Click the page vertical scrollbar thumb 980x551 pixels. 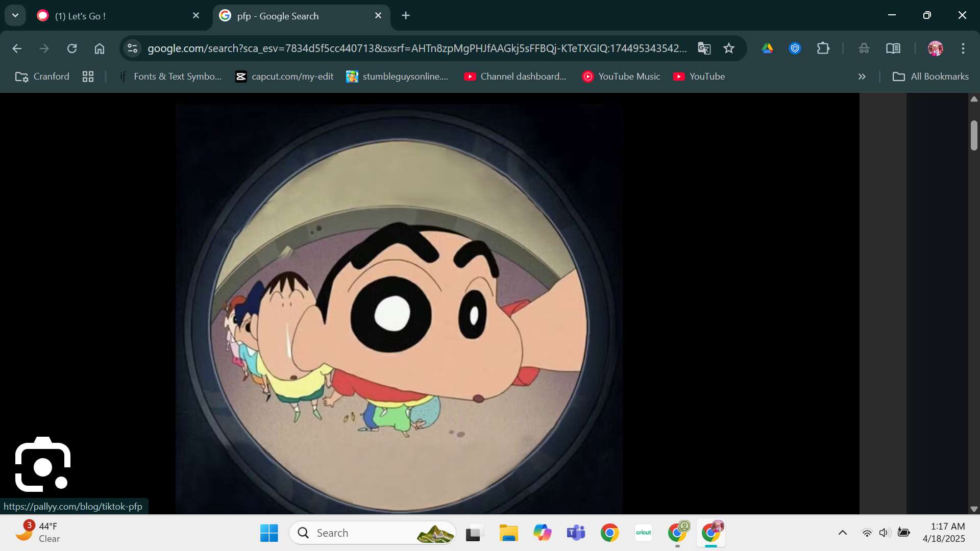point(974,135)
